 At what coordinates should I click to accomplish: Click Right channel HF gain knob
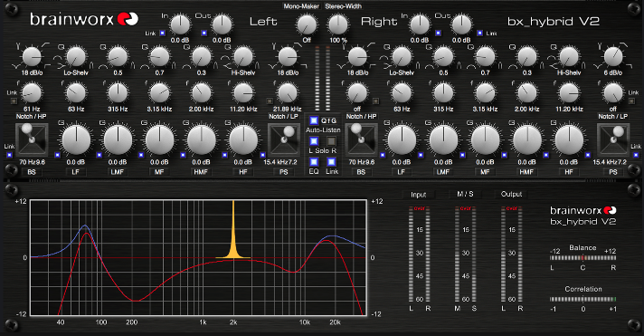(569, 139)
